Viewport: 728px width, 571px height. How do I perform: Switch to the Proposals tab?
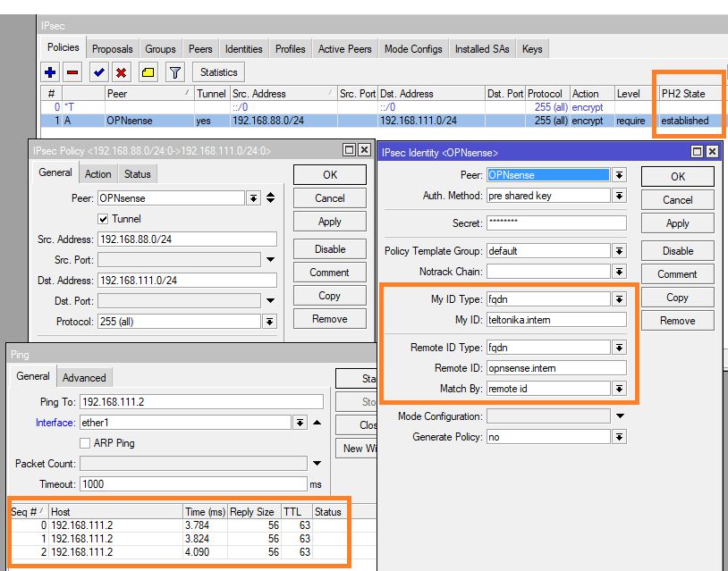[x=113, y=49]
